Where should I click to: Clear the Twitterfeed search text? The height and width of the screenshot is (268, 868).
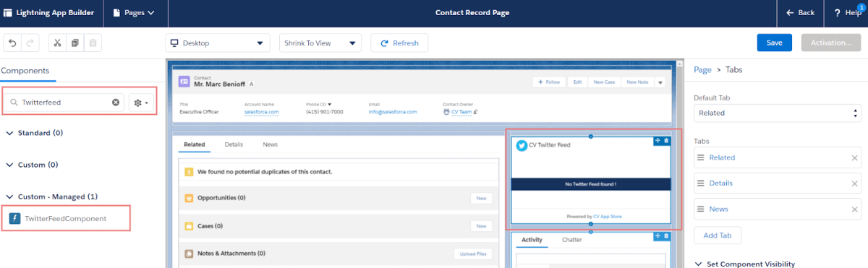tap(116, 103)
